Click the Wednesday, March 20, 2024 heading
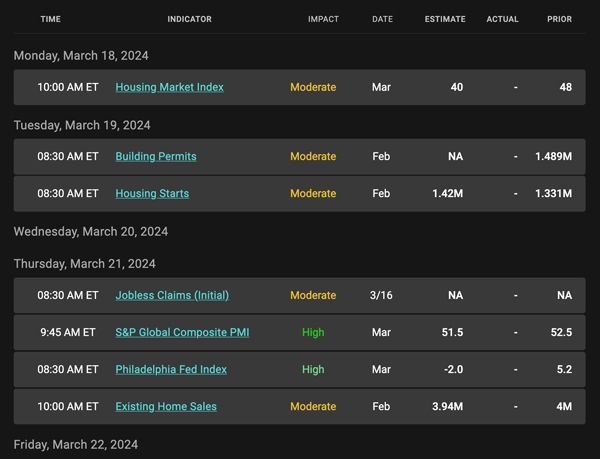 (91, 232)
